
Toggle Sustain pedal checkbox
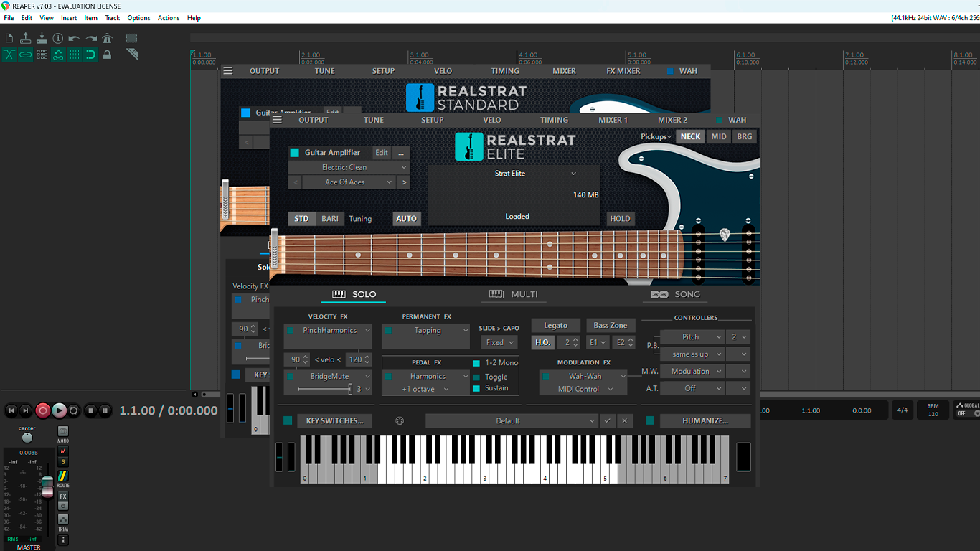coord(476,388)
